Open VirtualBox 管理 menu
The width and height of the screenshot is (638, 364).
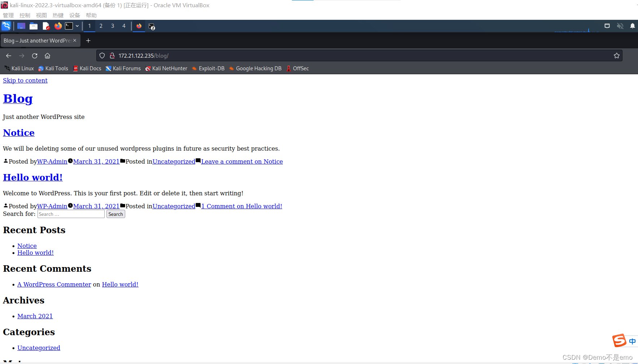8,15
